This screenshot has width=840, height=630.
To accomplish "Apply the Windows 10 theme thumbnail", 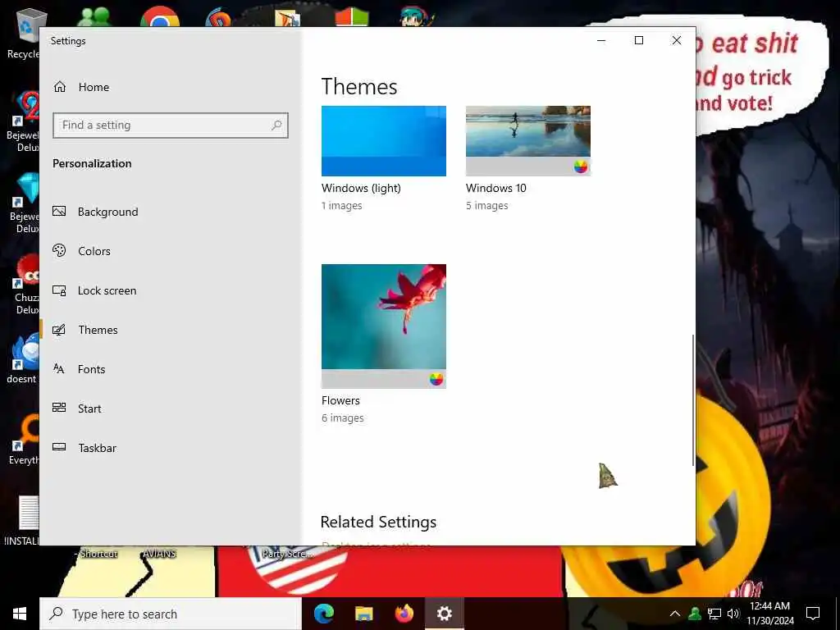I will pyautogui.click(x=528, y=141).
